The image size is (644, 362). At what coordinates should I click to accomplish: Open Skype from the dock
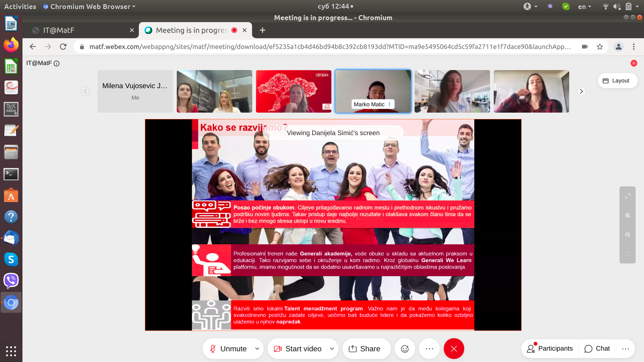pos(11,260)
